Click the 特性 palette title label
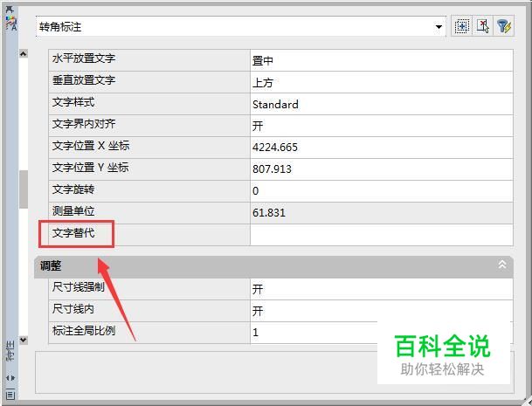The width and height of the screenshot is (532, 406). (10, 351)
